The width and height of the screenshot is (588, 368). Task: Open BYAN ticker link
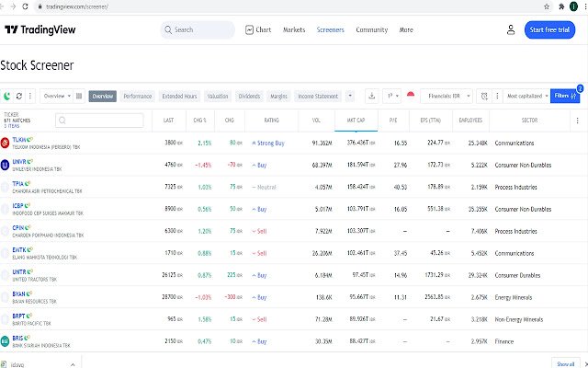[x=18, y=294]
